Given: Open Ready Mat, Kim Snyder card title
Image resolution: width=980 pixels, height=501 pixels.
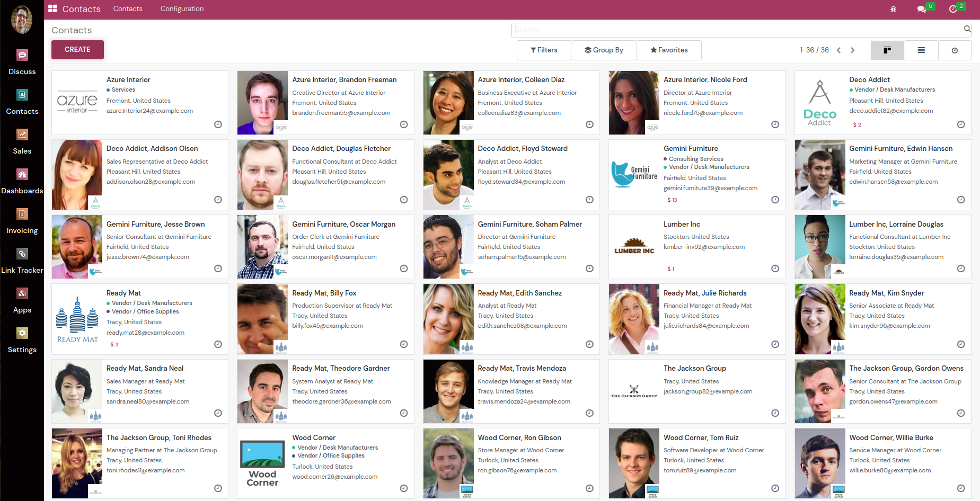Looking at the screenshot, I should (886, 293).
